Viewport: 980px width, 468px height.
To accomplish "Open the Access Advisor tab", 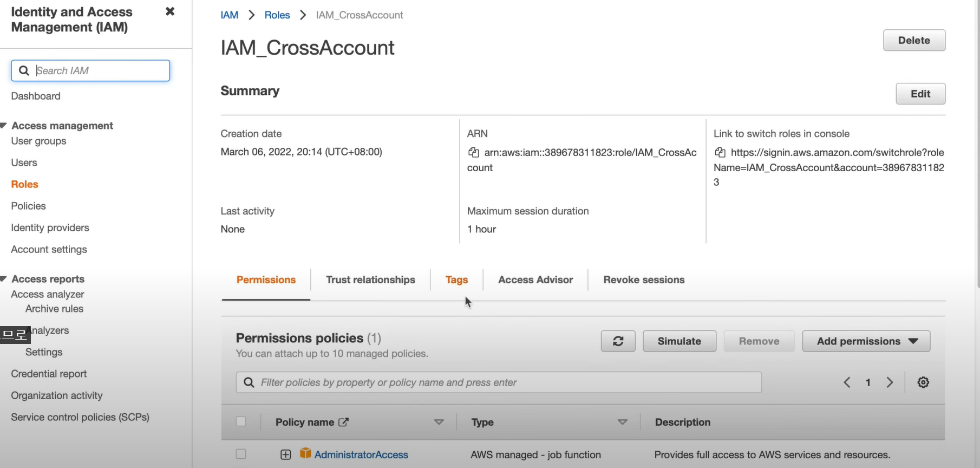I will tap(535, 280).
